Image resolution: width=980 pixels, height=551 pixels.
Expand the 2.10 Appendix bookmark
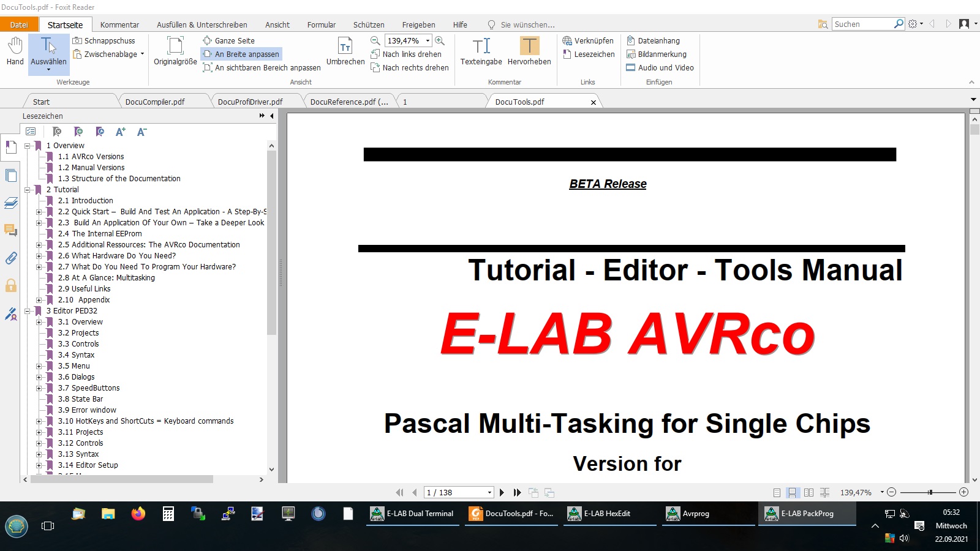pyautogui.click(x=39, y=300)
